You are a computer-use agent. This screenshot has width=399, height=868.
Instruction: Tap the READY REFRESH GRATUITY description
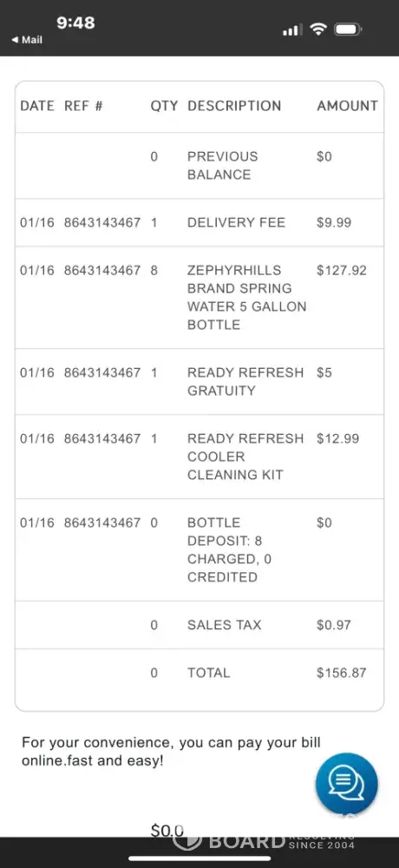click(245, 381)
